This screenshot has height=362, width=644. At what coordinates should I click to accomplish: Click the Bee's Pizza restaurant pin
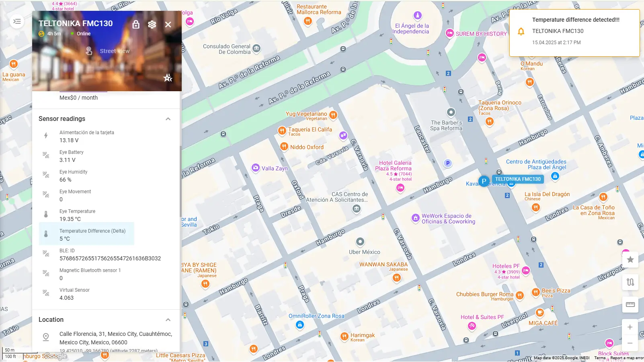point(536,292)
